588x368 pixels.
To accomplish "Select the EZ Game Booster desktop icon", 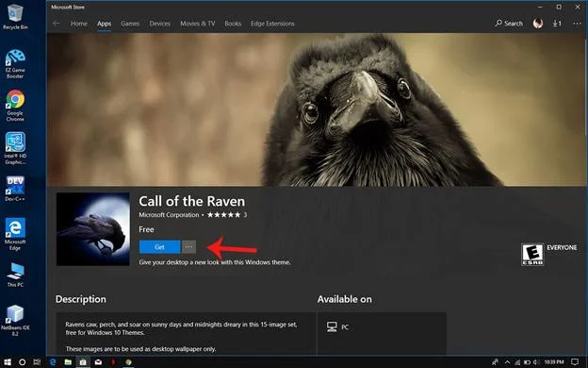I will pyautogui.click(x=15, y=64).
